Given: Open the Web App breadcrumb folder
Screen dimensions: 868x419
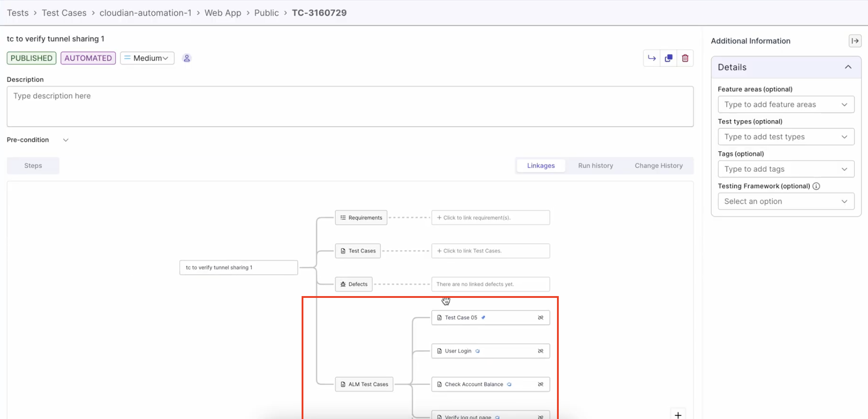Looking at the screenshot, I should (223, 13).
